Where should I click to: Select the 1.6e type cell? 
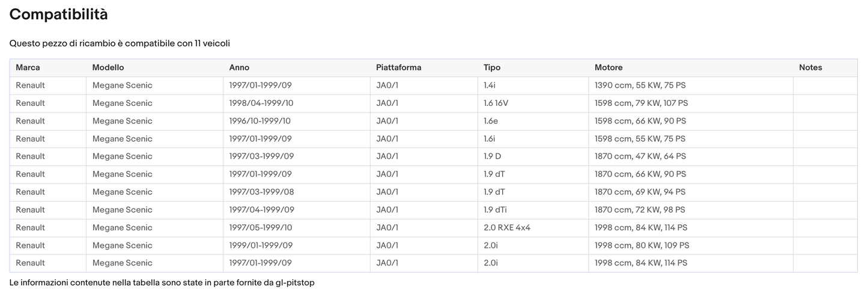pos(491,121)
